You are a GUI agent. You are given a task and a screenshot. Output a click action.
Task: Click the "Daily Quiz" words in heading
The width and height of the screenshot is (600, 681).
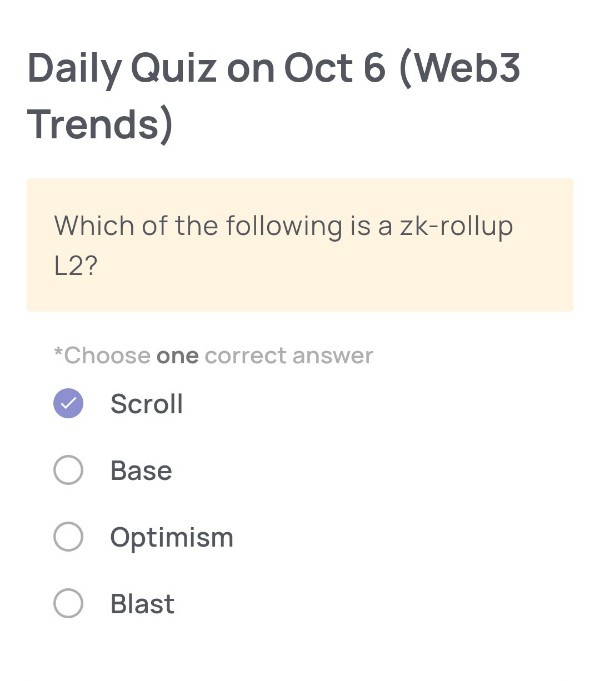120,68
